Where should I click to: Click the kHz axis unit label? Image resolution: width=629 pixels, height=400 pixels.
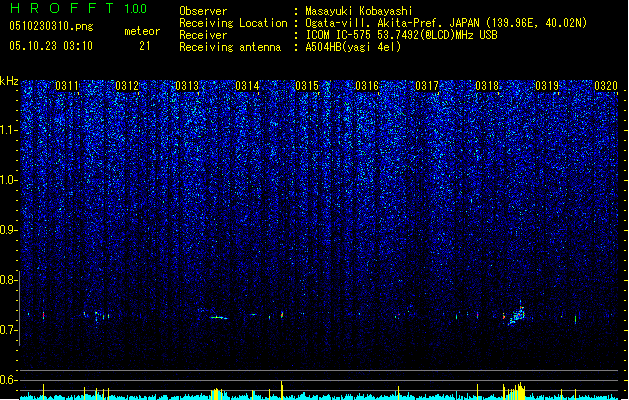(9, 81)
